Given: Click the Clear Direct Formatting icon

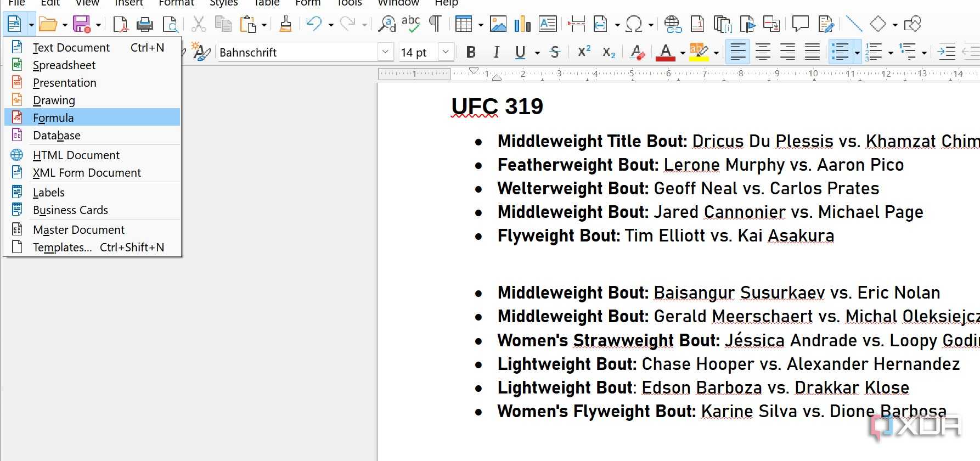Looking at the screenshot, I should 637,53.
